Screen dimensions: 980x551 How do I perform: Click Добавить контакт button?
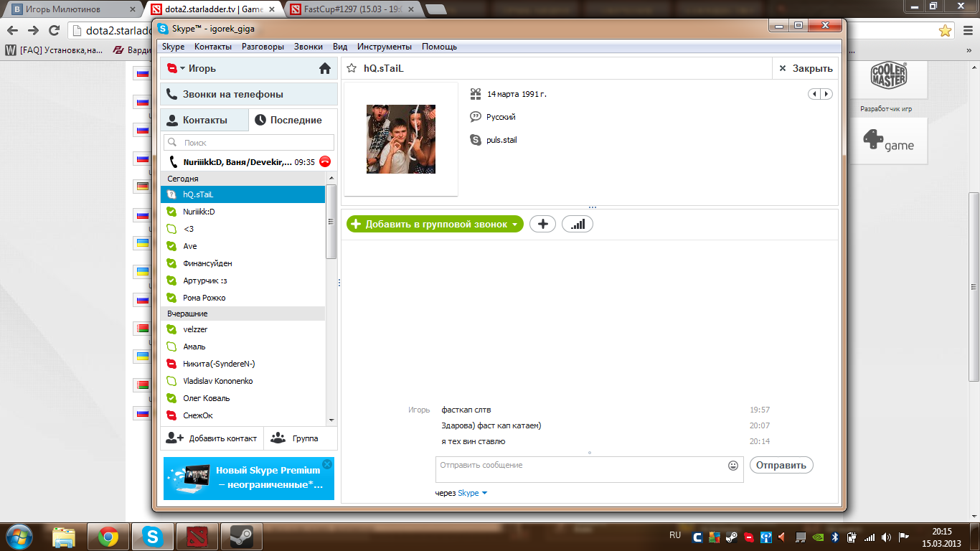[212, 438]
